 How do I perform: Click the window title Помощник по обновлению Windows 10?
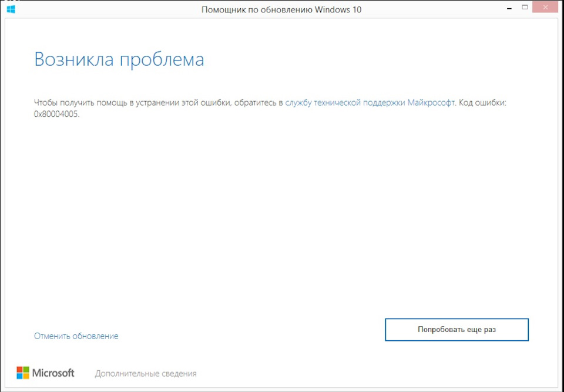point(281,10)
